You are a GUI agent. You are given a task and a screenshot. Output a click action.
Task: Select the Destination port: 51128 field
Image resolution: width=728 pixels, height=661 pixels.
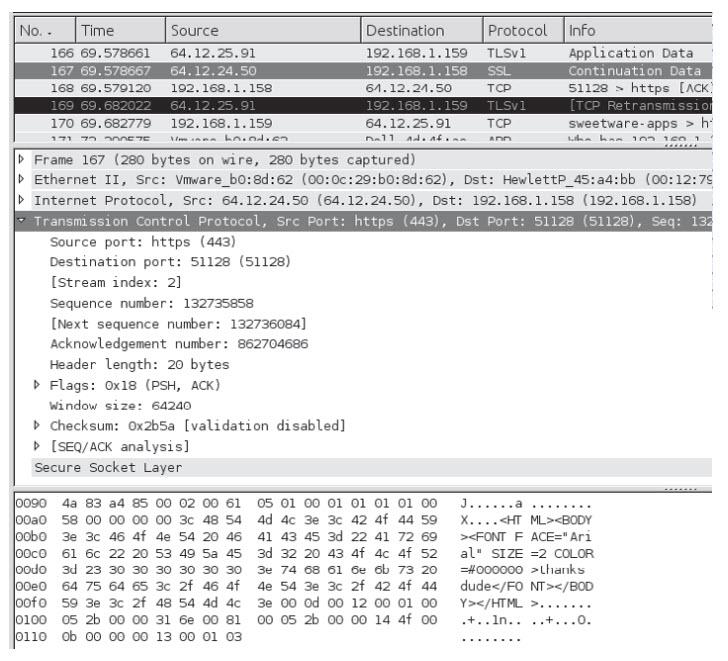(170, 262)
